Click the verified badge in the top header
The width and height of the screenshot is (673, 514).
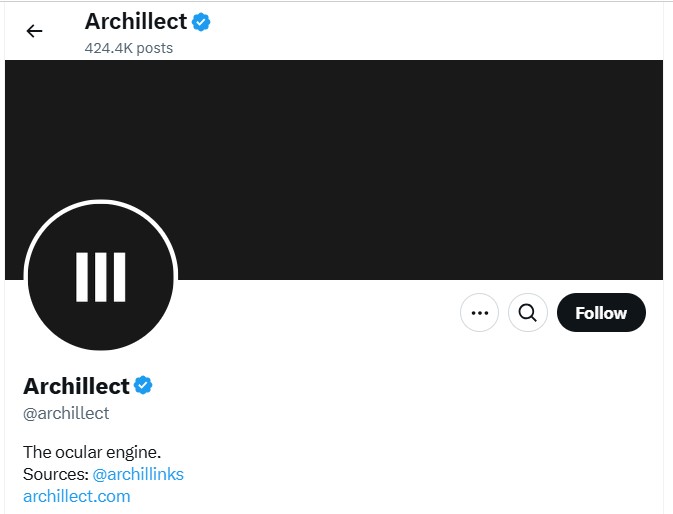tap(201, 22)
